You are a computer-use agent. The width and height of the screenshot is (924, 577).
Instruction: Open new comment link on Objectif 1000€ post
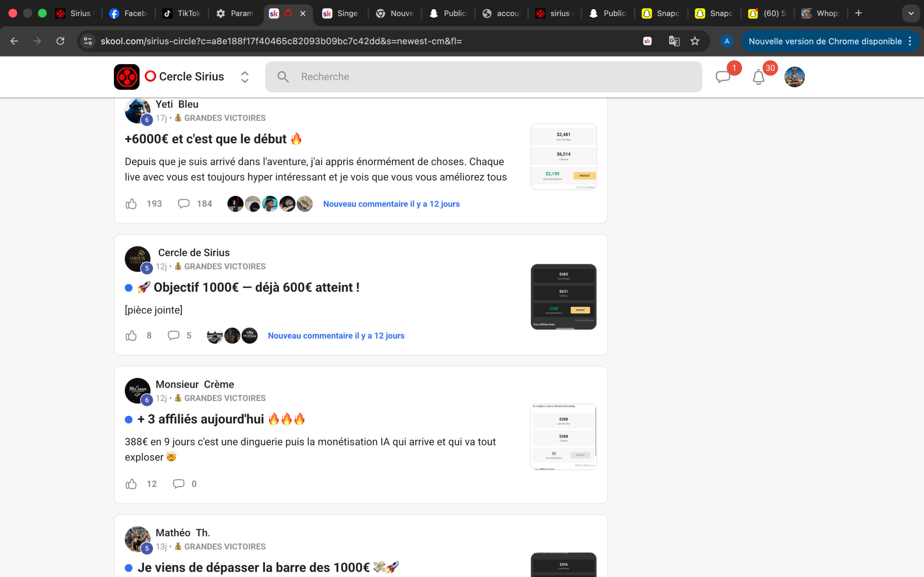336,335
